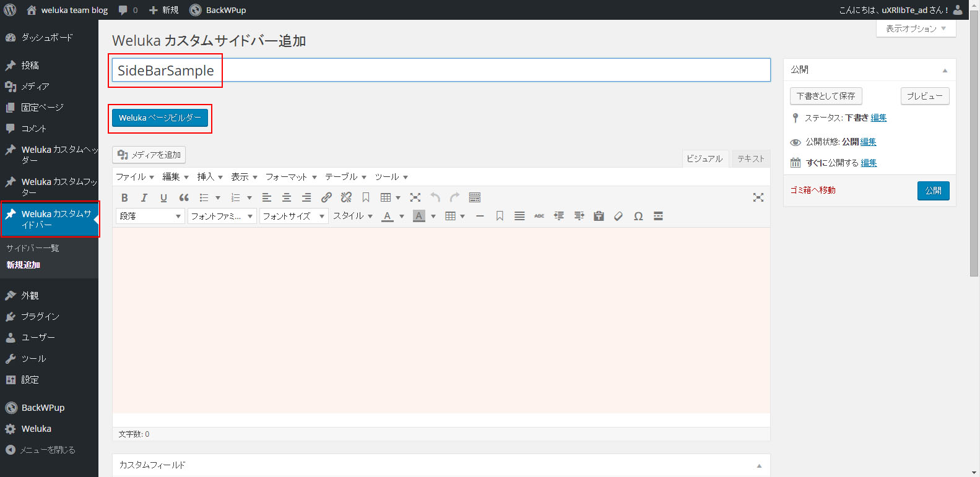This screenshot has height=477, width=980.
Task: Open サイドバー一覧 in the sidebar submenu
Action: coord(33,248)
